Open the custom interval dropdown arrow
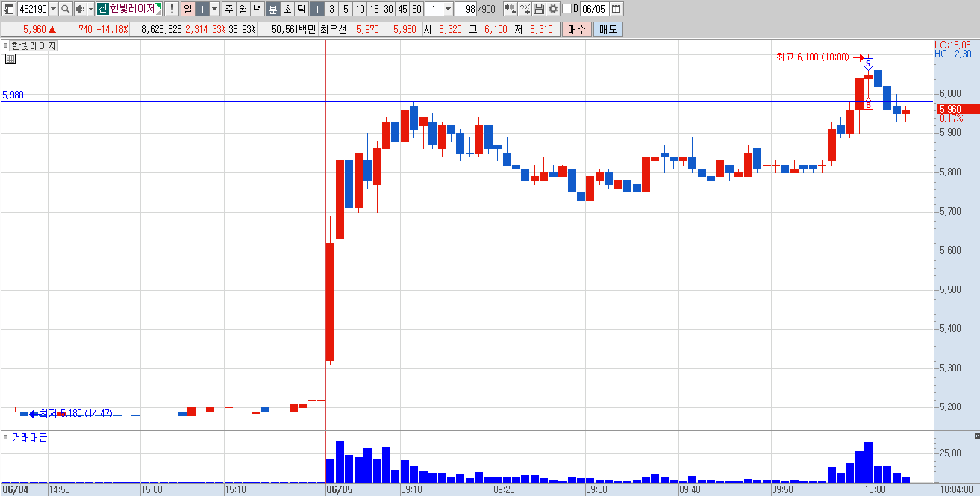This screenshot has width=980, height=496. coord(448,9)
